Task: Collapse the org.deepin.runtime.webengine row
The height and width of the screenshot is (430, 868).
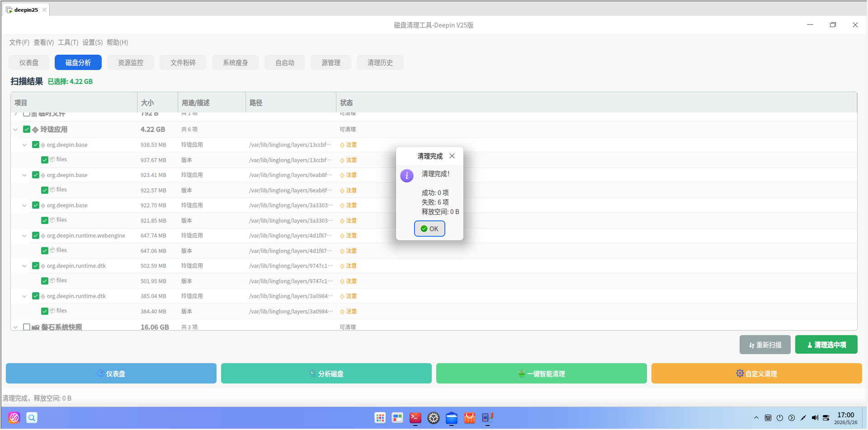Action: point(24,236)
